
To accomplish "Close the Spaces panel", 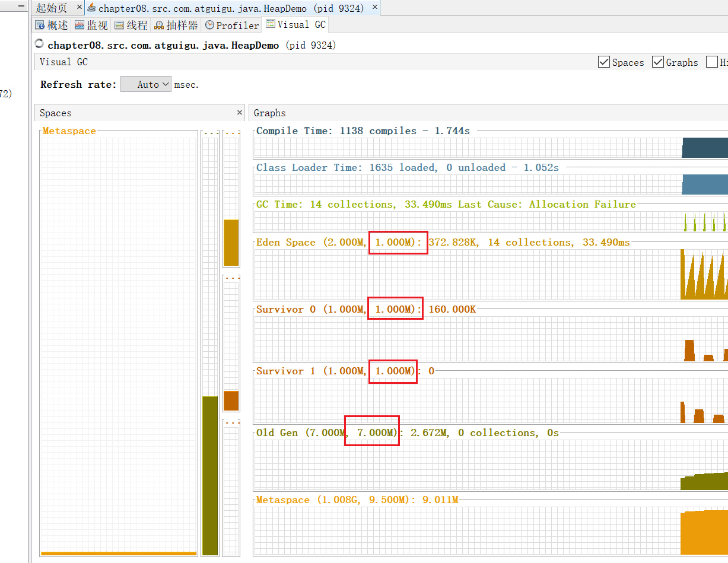I will [240, 113].
